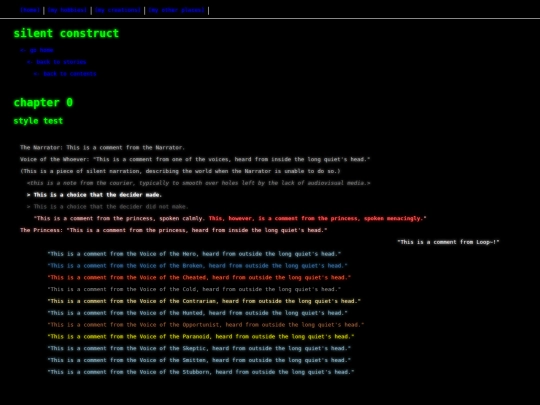Click the right-aligned comment from Loop~!
The image size is (540, 405).
448,242
